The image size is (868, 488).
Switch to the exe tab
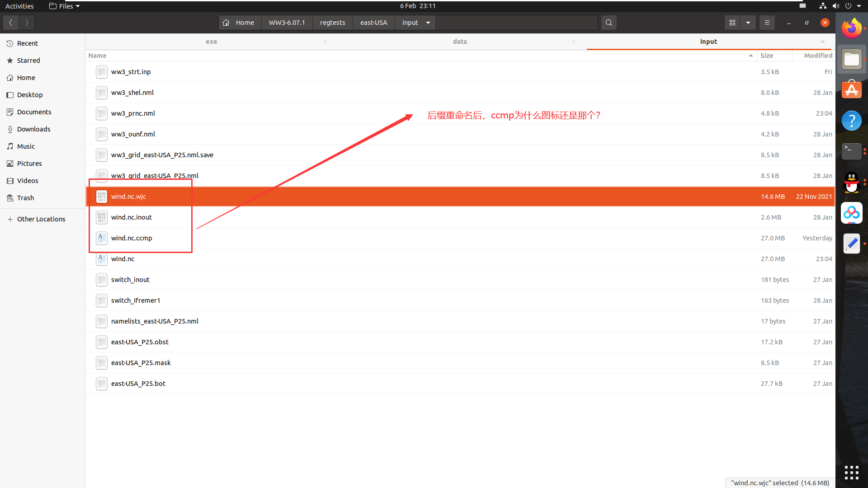211,42
